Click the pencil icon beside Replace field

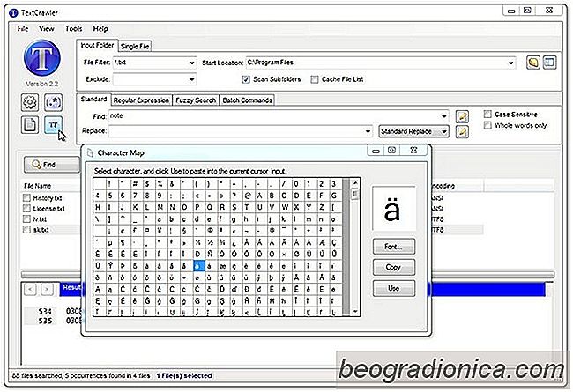tap(462, 131)
